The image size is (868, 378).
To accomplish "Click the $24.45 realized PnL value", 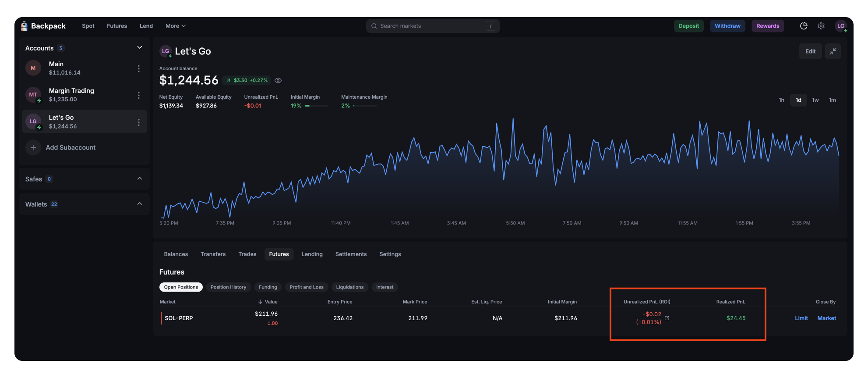I will click(x=736, y=318).
